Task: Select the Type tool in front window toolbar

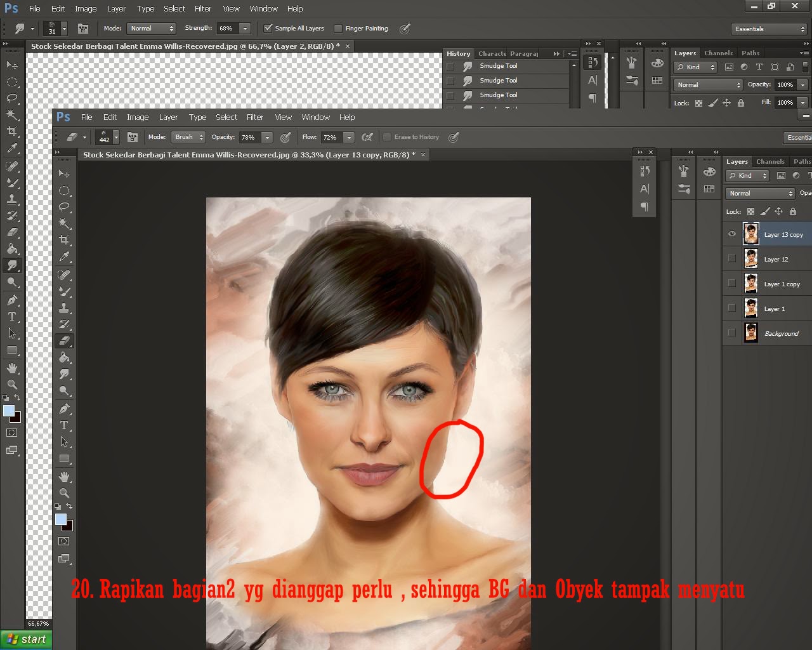Action: [64, 425]
